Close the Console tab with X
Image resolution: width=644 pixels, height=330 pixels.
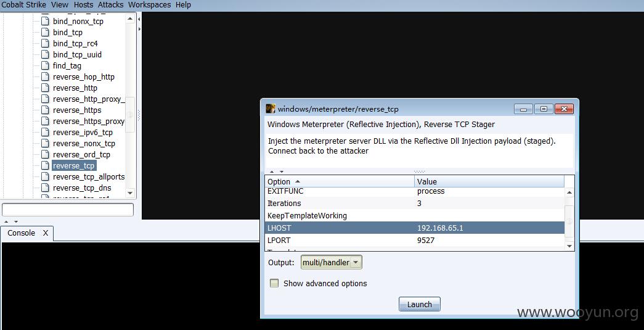[x=46, y=233]
